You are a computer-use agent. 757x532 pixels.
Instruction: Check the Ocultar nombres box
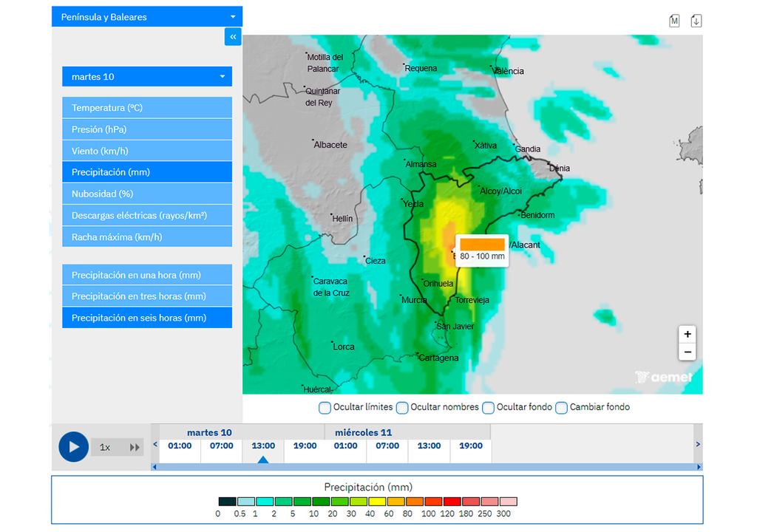(x=402, y=408)
